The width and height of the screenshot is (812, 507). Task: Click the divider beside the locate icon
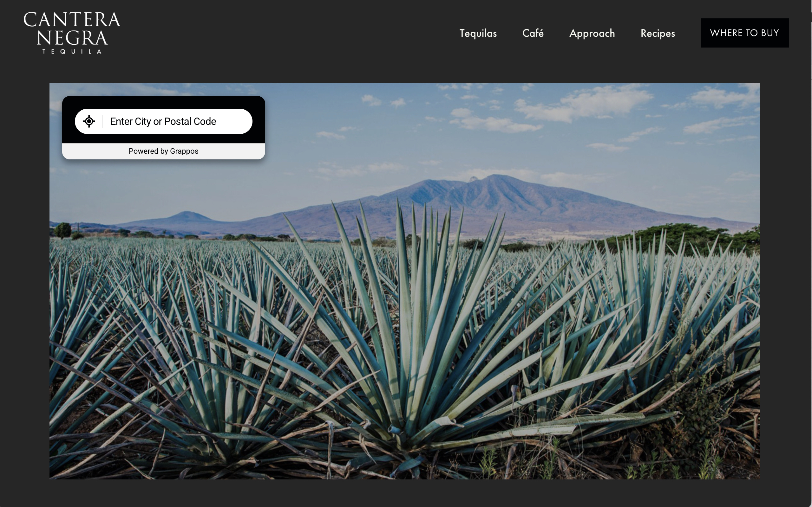102,121
